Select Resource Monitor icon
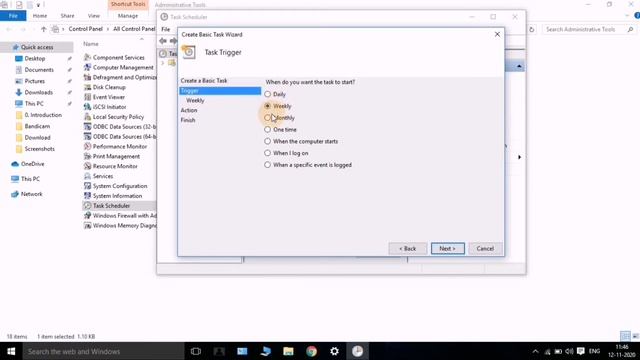Viewport: 640px width, 360px height. (87, 166)
